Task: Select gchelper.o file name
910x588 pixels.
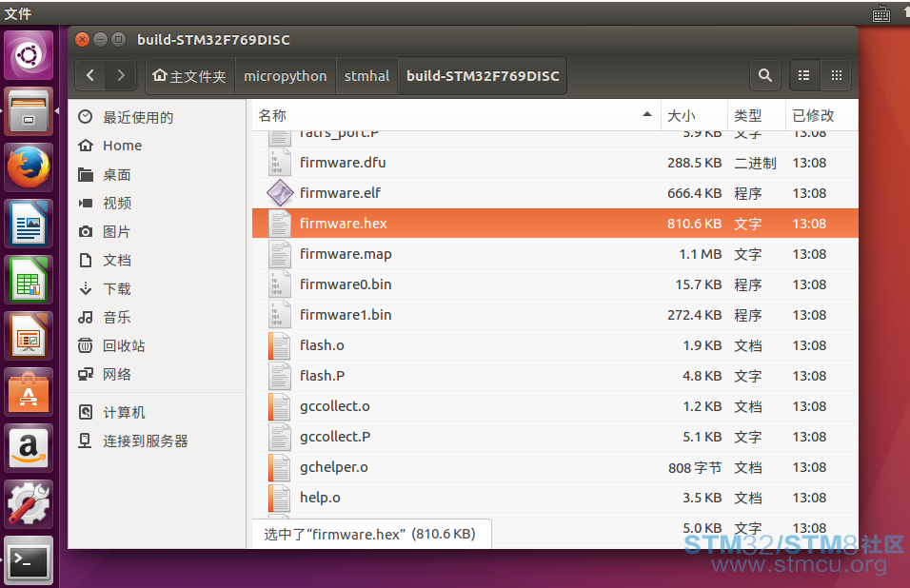Action: (334, 467)
